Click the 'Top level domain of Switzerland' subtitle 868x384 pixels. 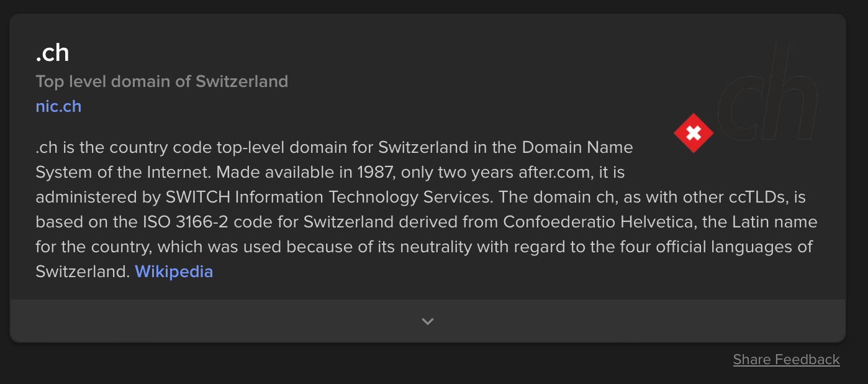point(161,81)
